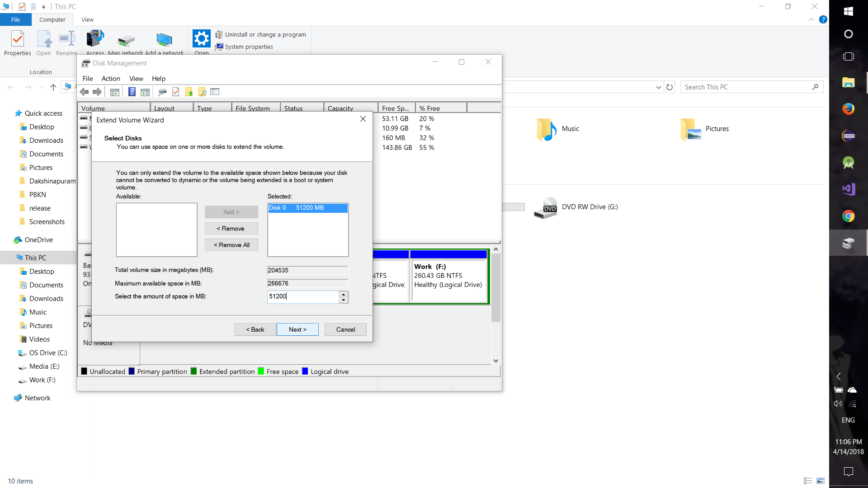Screen dimensions: 868x488
Task: Open Firefox from the taskbar
Action: [x=848, y=109]
